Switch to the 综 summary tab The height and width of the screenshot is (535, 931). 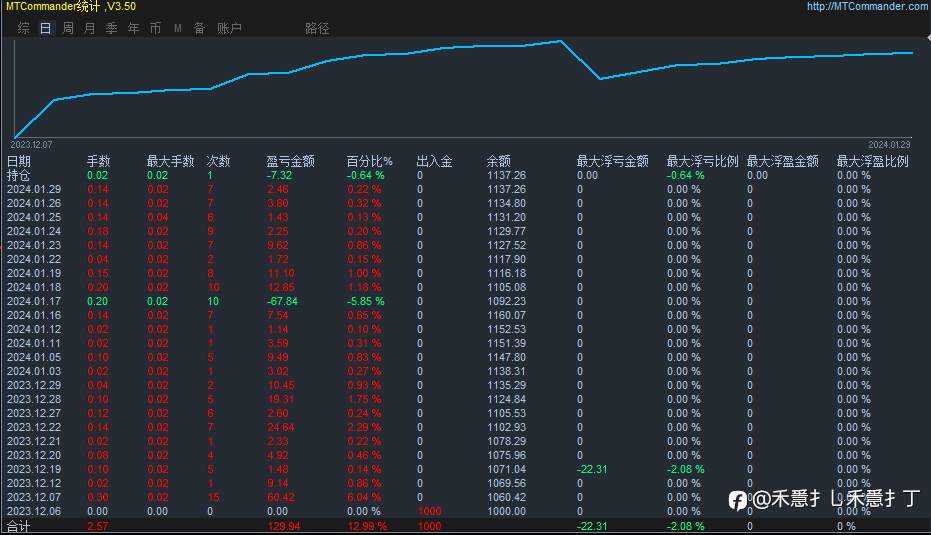click(24, 28)
